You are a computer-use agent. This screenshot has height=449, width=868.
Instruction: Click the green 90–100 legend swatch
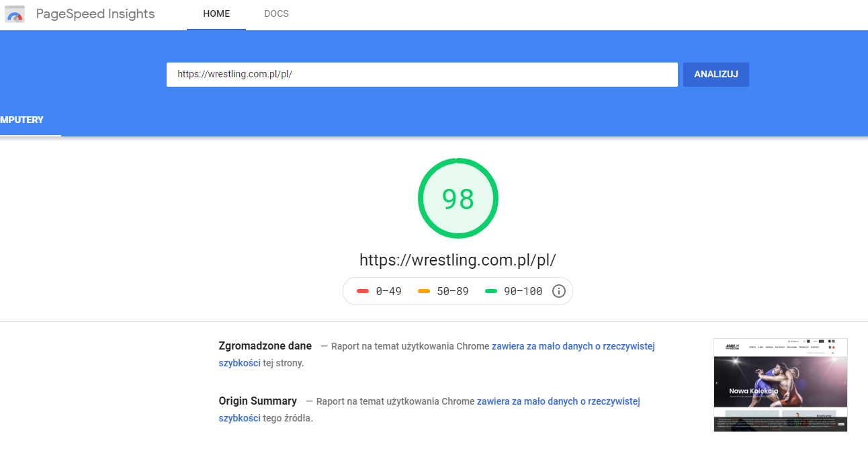click(x=491, y=291)
